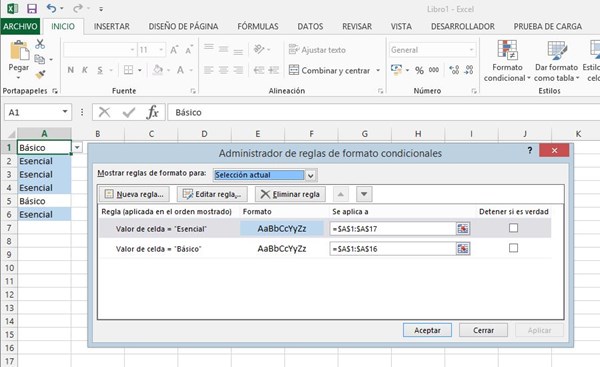Click the font color A icon
This screenshot has height=367, width=600.
180,70
